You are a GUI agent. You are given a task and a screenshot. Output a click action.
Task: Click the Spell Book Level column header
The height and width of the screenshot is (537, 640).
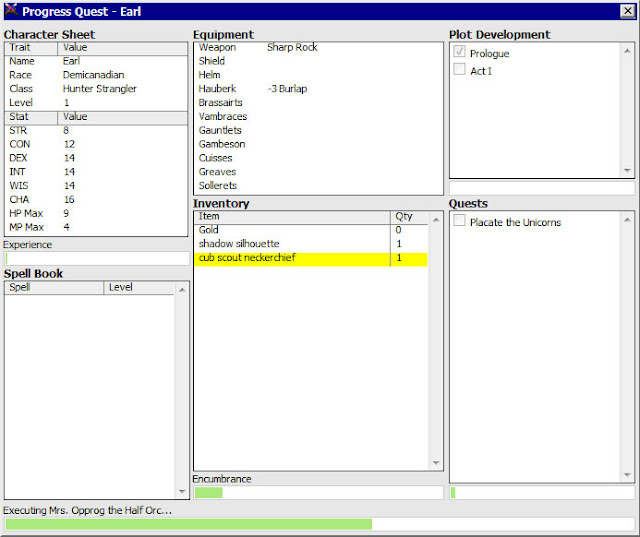coord(140,287)
